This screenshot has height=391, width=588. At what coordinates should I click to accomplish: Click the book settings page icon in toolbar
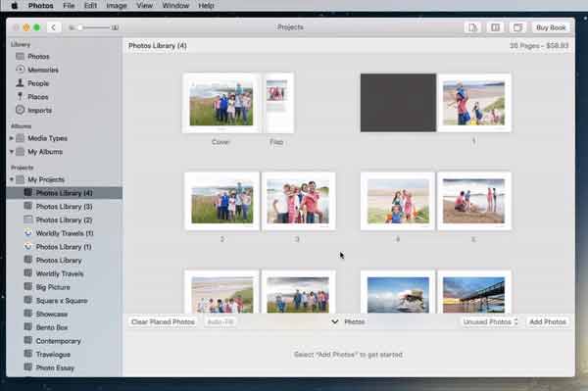click(x=472, y=27)
